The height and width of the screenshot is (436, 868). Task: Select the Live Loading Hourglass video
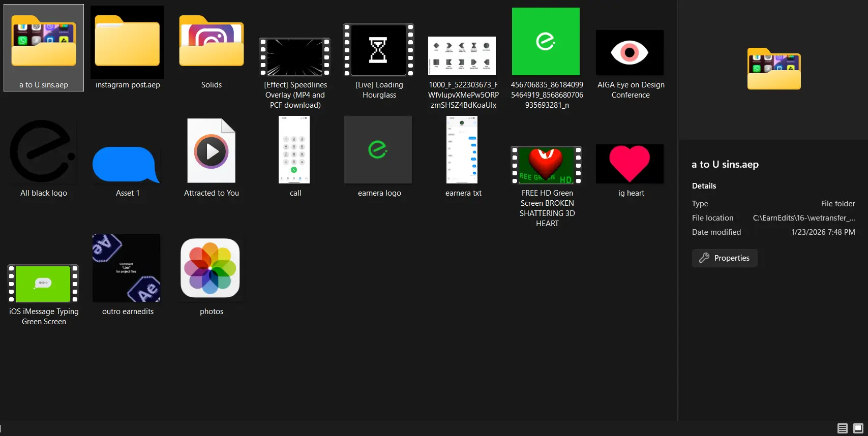point(379,51)
